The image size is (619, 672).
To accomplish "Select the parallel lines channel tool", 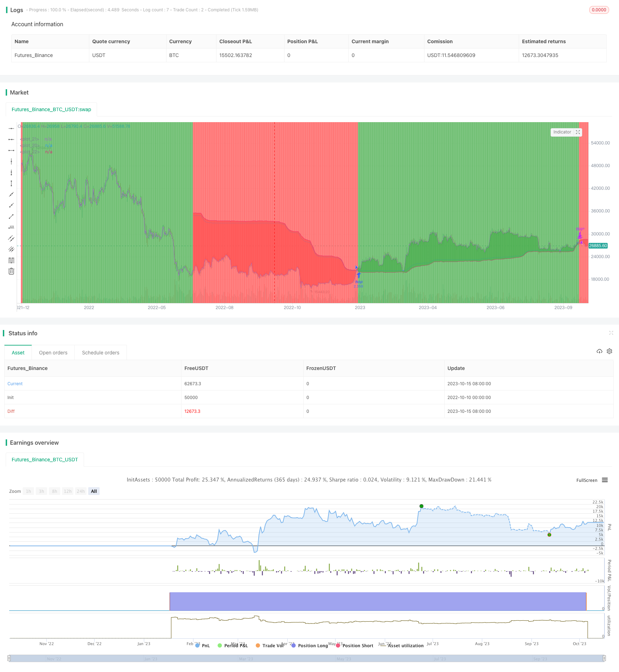I will click(x=11, y=238).
